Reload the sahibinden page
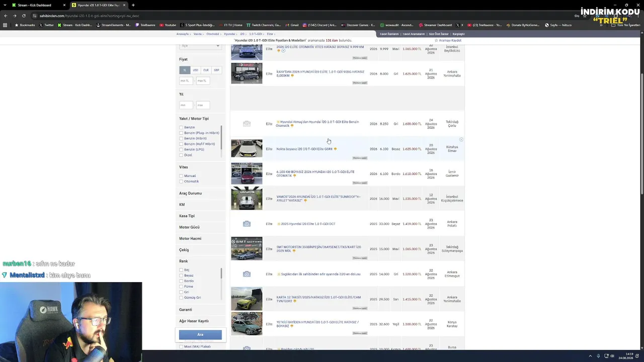Viewport: 644px width, 362px height. [x=24, y=16]
